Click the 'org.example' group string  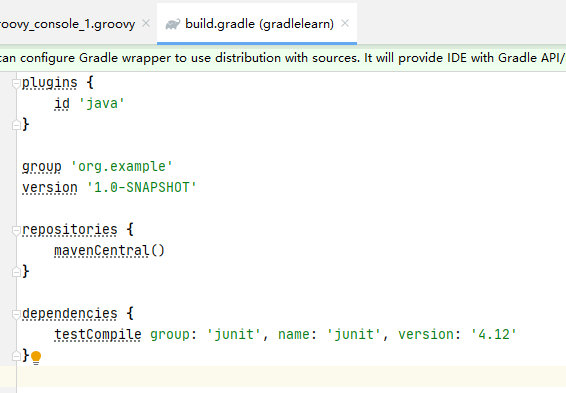(122, 166)
